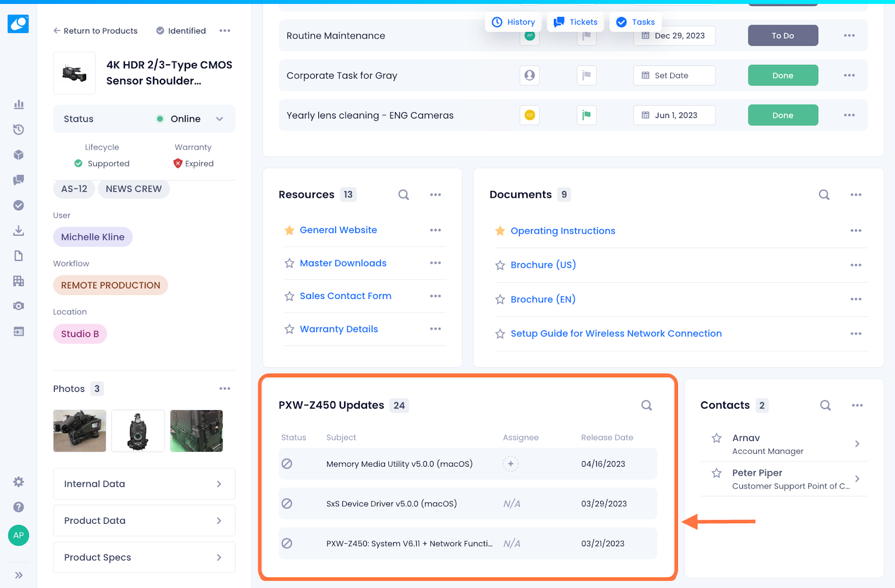Open Yearly lens cleaning task options menu
895x588 pixels.
849,115
